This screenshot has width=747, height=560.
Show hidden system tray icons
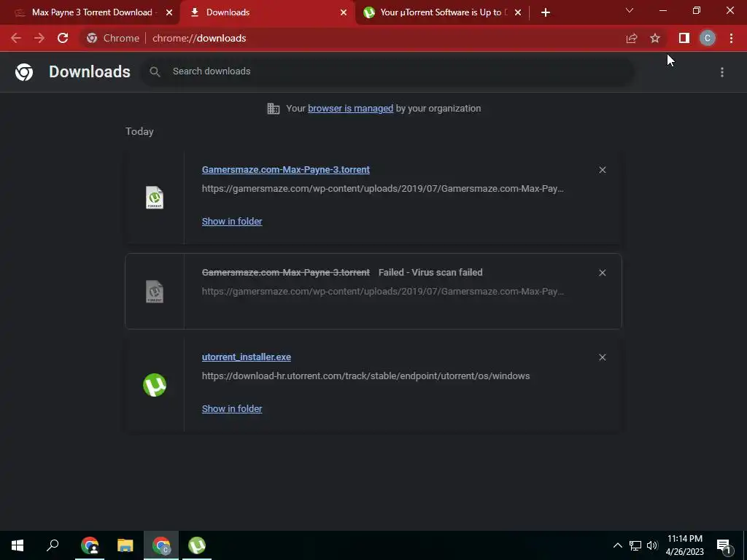pyautogui.click(x=617, y=545)
